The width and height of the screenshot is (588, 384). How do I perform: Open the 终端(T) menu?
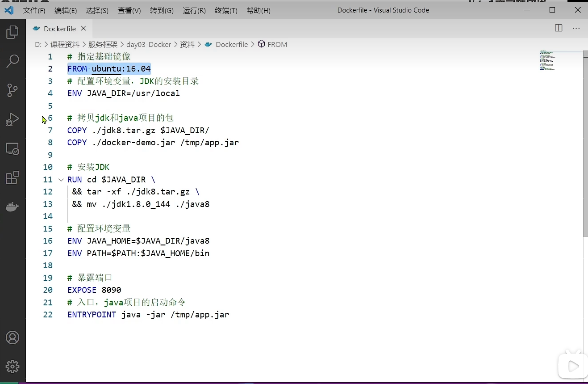pos(225,10)
